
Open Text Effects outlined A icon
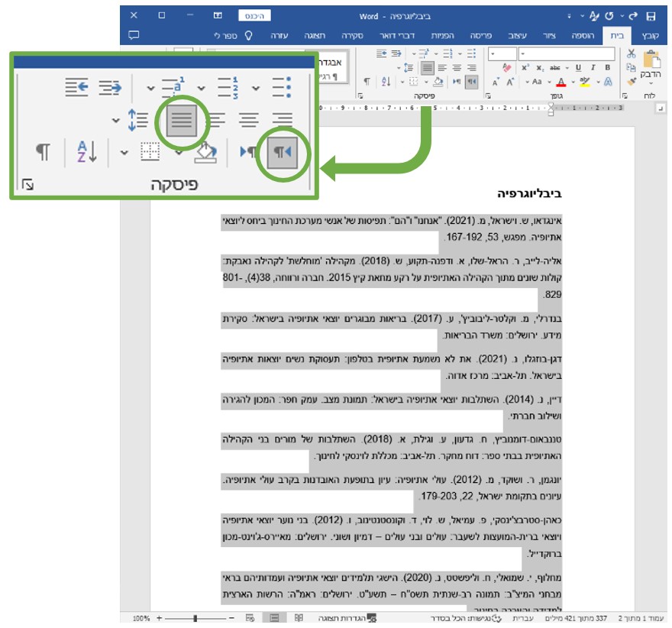click(x=608, y=82)
